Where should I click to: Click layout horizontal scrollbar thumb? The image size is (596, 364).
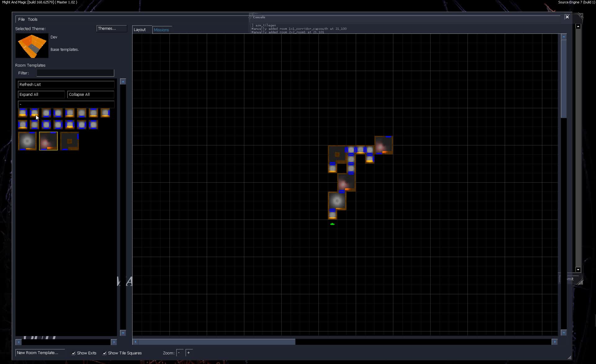(217, 342)
